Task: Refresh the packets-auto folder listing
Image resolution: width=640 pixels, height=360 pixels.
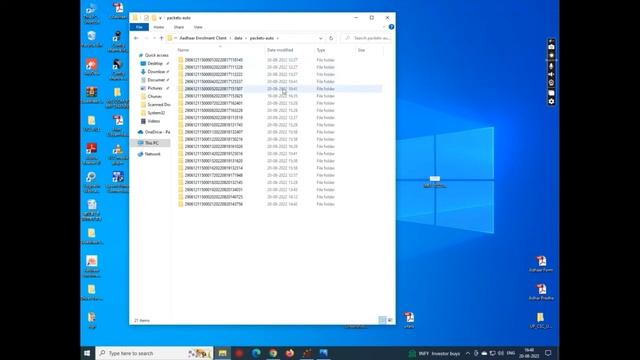Action: point(331,38)
